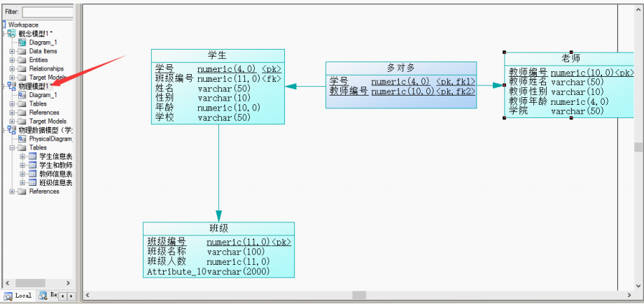Collapse the Tables folder under 物理数据模型
Viewport: 644px width, 304px height.
pyautogui.click(x=12, y=147)
